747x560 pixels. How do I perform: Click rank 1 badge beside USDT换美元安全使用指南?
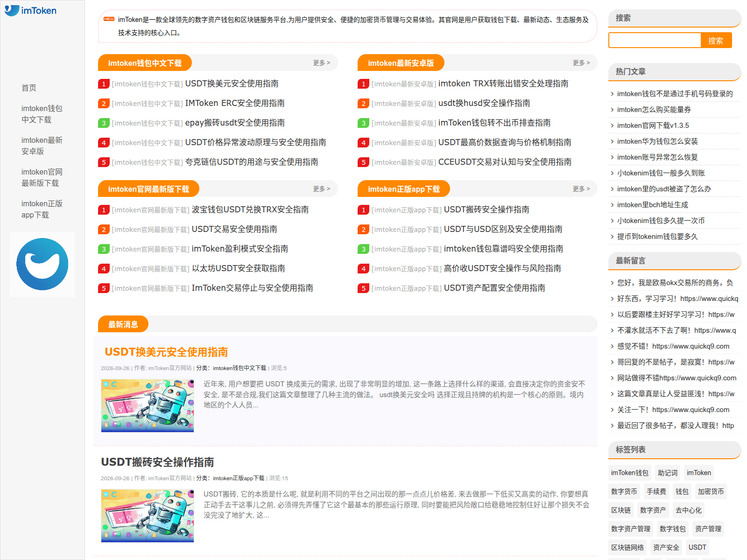click(x=104, y=84)
